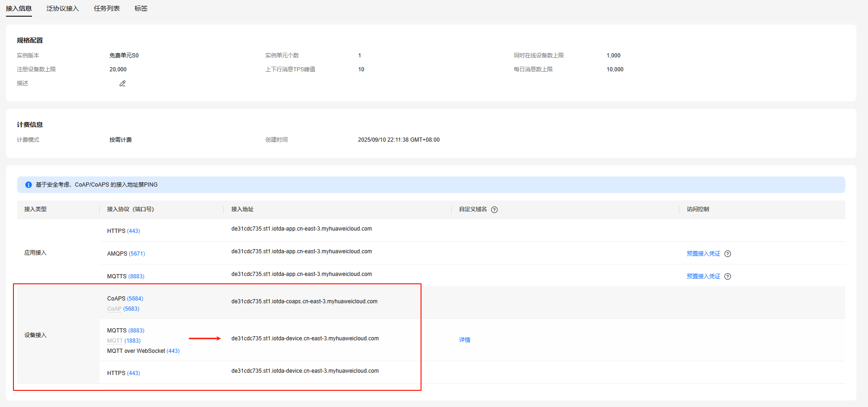This screenshot has width=868, height=407.
Task: Open 预置接入凭证 link in the AMQPS row
Action: [703, 254]
